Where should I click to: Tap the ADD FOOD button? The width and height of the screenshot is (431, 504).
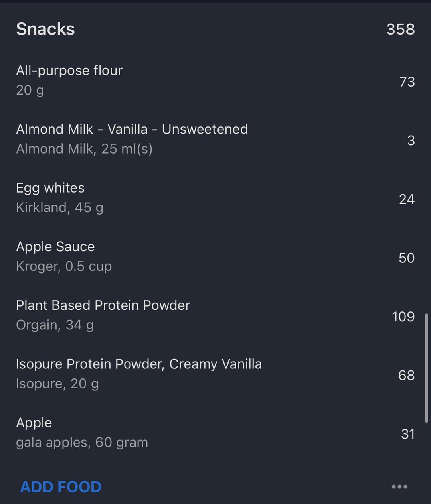point(61,487)
